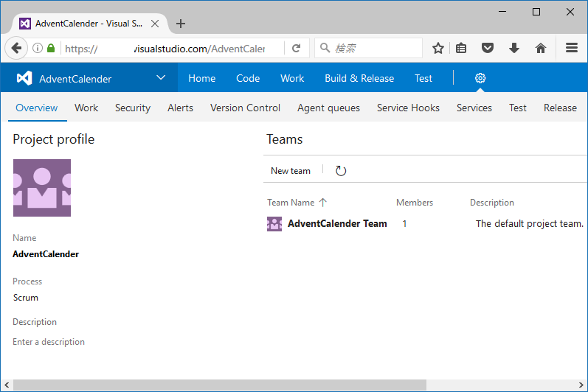Image resolution: width=588 pixels, height=392 pixels.
Task: Open the Work hub in blue header
Action: click(x=292, y=78)
